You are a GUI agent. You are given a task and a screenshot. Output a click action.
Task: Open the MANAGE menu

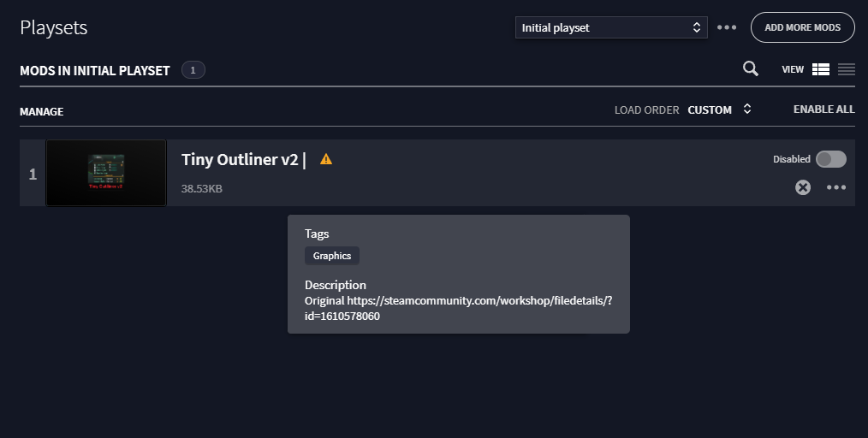click(x=42, y=112)
